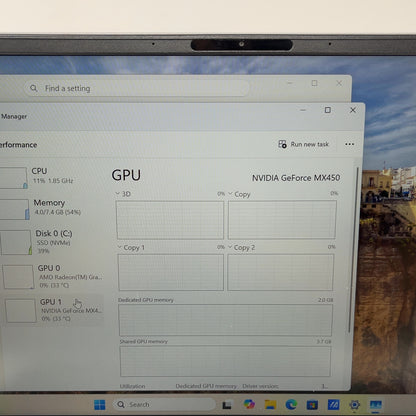Click the Disk 0 mini graph thumbnail

point(16,242)
